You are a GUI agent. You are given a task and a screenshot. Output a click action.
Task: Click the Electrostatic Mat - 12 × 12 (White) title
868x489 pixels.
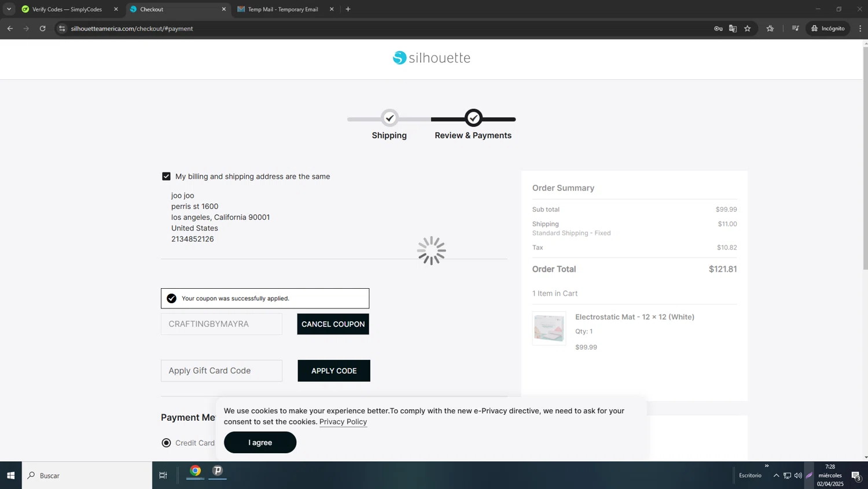pos(635,317)
